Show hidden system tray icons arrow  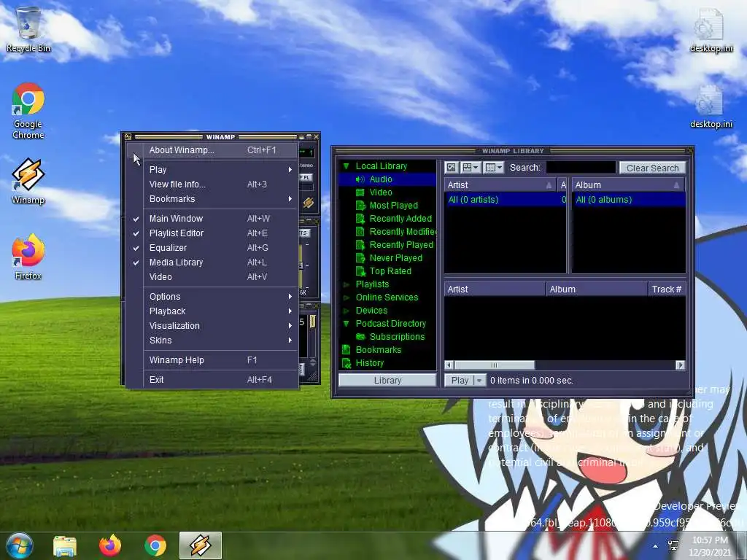click(x=656, y=546)
